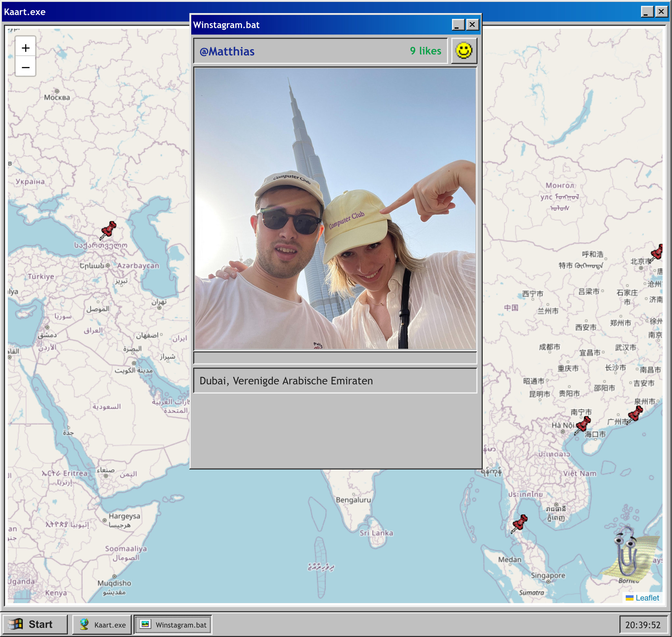Minimize the Winstagram.bat window
This screenshot has width=672, height=637.
click(458, 25)
